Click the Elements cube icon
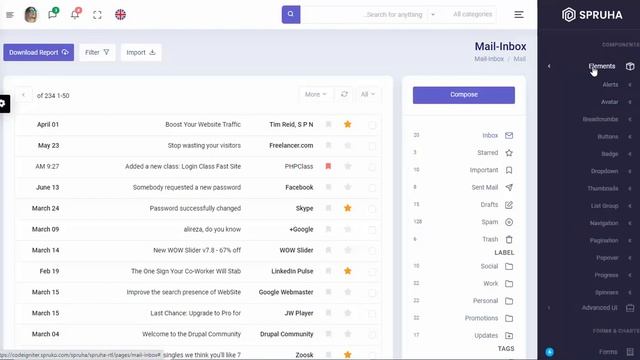Image resolution: width=640 pixels, height=360 pixels. click(630, 66)
